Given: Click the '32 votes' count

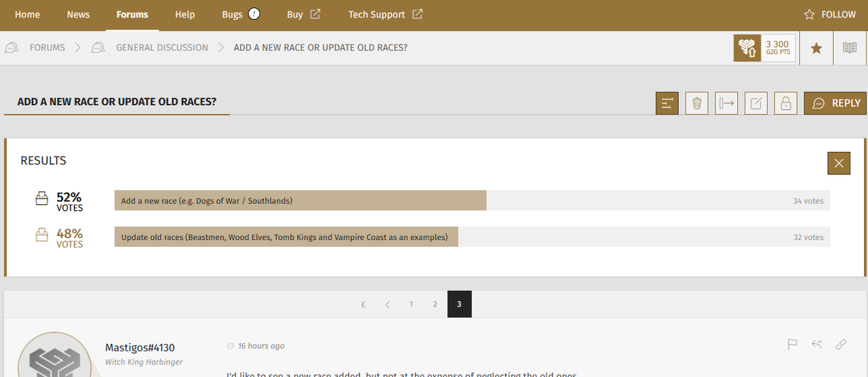Looking at the screenshot, I should point(808,237).
